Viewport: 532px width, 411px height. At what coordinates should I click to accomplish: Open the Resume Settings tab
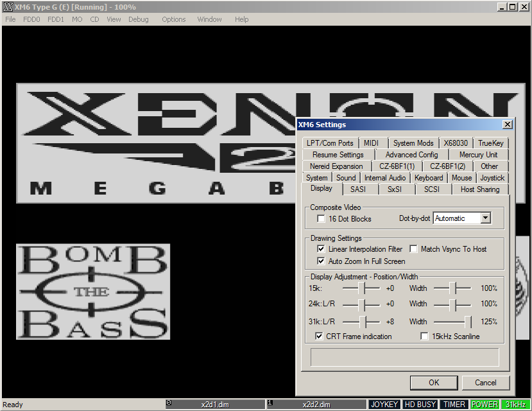pyautogui.click(x=338, y=155)
